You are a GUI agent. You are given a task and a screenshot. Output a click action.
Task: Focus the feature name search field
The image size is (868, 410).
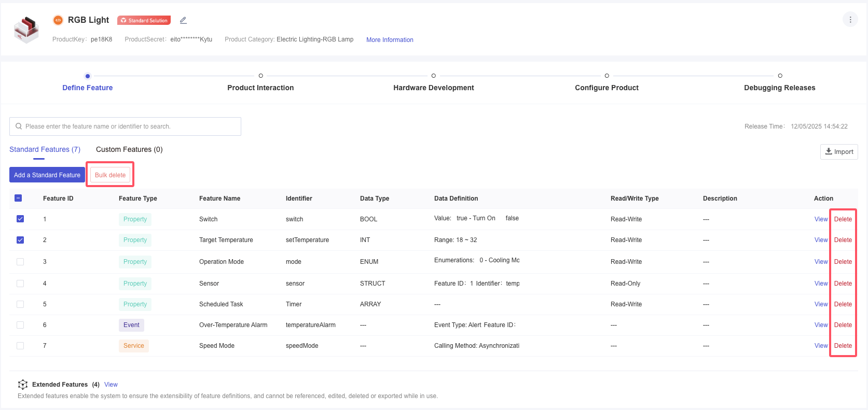click(125, 126)
